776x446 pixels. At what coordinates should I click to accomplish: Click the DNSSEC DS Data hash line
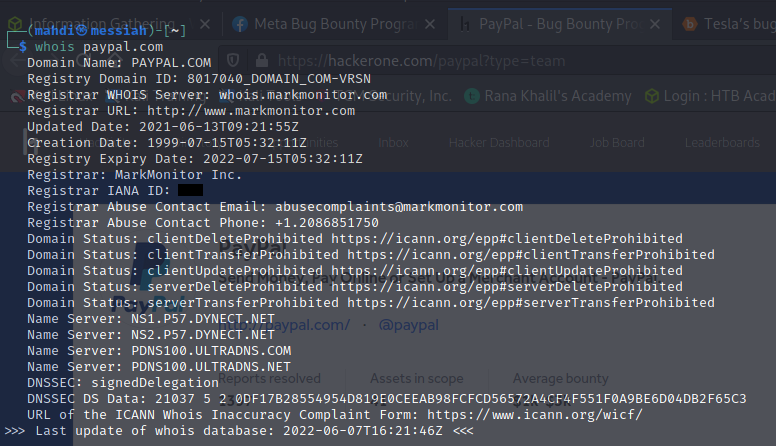coord(387,398)
